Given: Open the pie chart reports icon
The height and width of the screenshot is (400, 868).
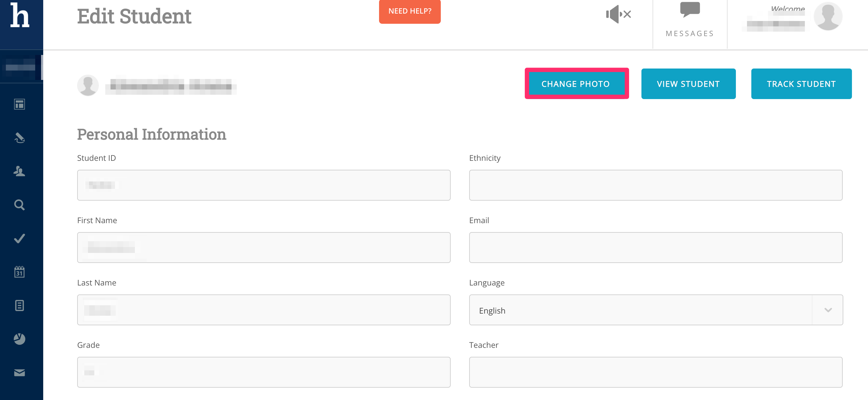Looking at the screenshot, I should 19,339.
